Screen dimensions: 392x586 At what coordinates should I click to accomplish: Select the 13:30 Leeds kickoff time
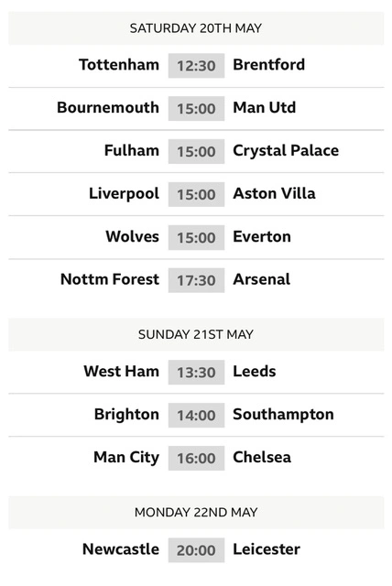coord(196,373)
